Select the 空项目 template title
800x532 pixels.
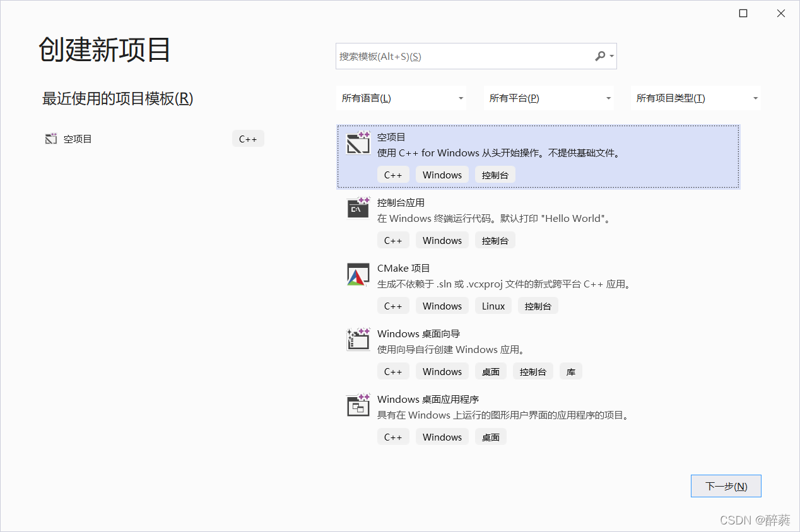391,137
